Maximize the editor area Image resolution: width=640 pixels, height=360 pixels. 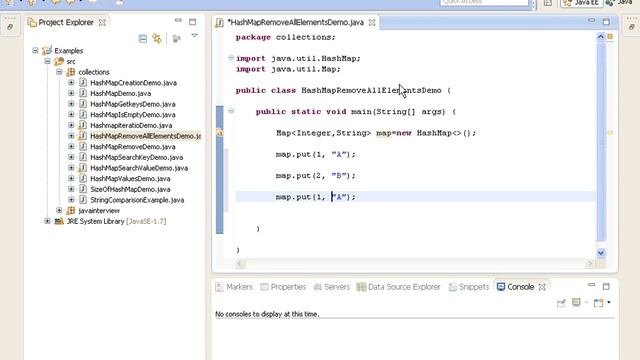606,22
